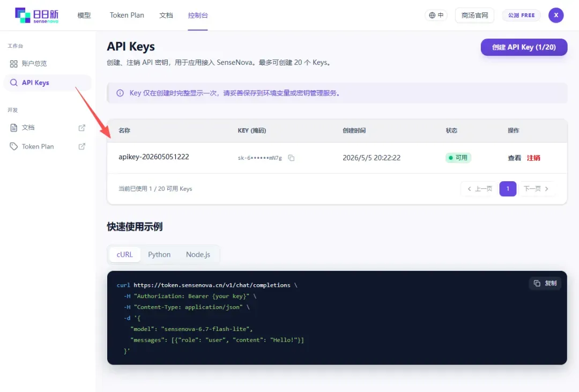
Task: Open 账户总览 in the sidebar
Action: pyautogui.click(x=47, y=64)
